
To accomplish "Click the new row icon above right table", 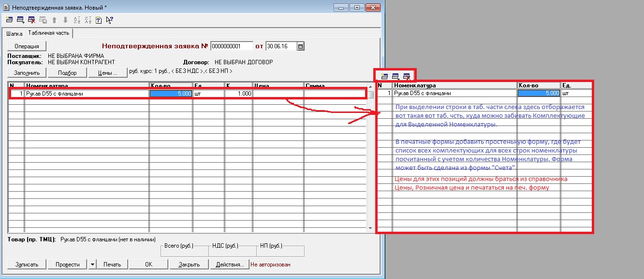I will click(x=385, y=76).
